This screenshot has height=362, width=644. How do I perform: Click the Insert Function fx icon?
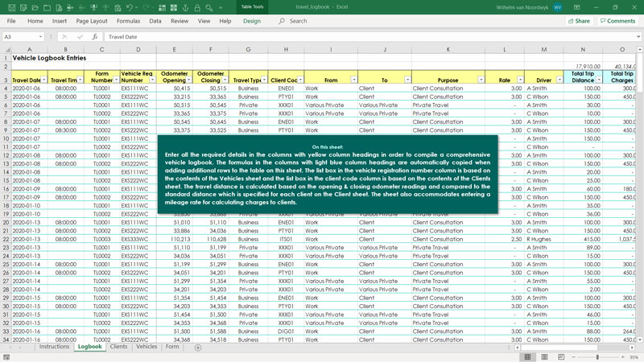(x=94, y=36)
